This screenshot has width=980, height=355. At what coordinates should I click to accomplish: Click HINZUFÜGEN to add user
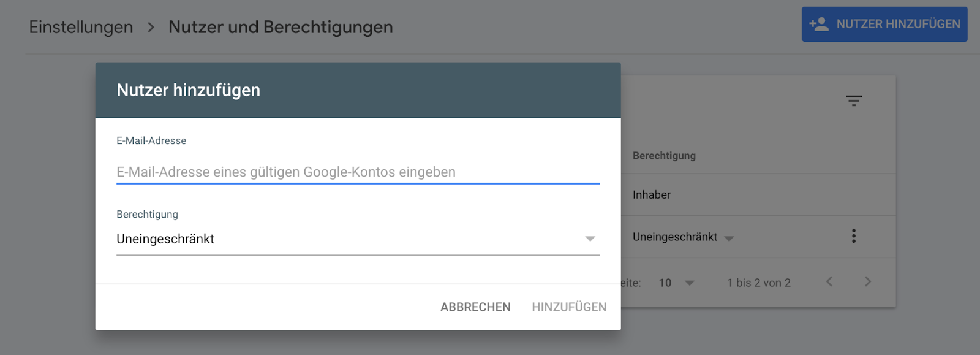click(569, 307)
